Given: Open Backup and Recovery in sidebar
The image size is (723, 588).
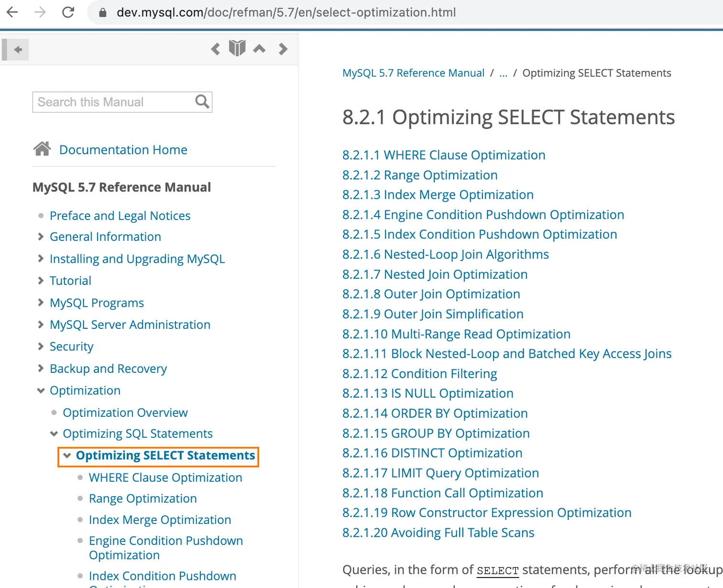Looking at the screenshot, I should 108,369.
